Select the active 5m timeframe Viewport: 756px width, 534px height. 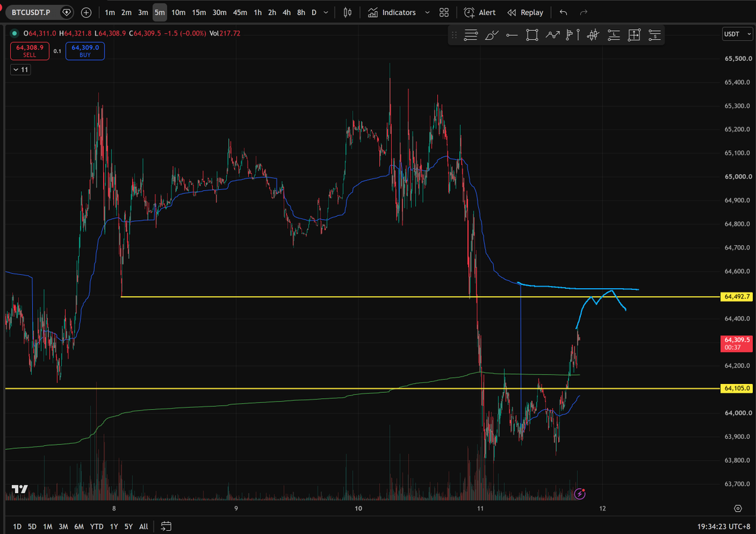[160, 13]
